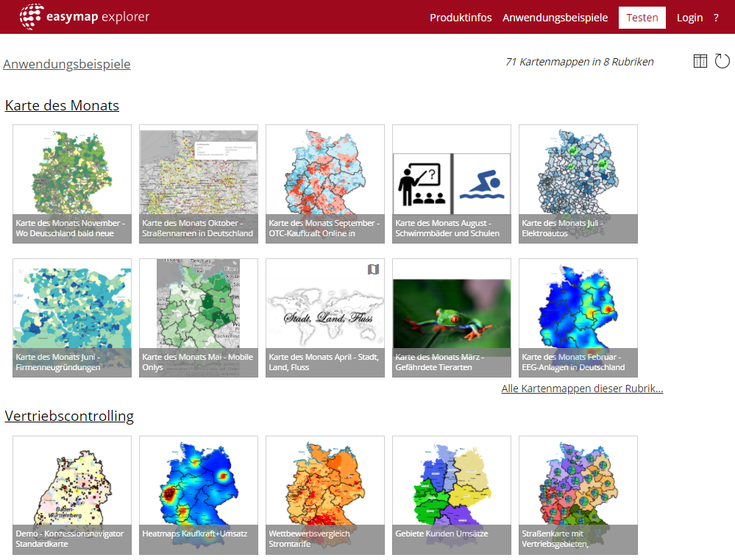
Task: Click the circular reload icon
Action: [722, 61]
